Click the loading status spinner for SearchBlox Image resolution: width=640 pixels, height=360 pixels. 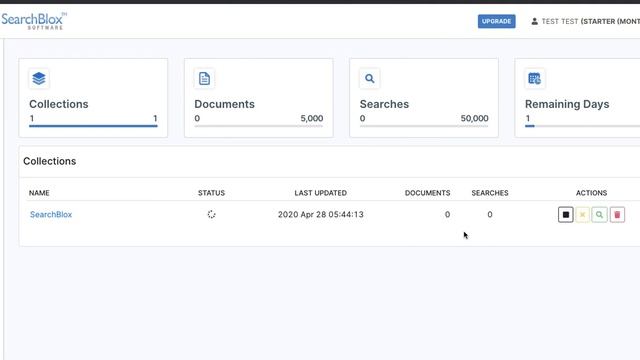tap(211, 214)
